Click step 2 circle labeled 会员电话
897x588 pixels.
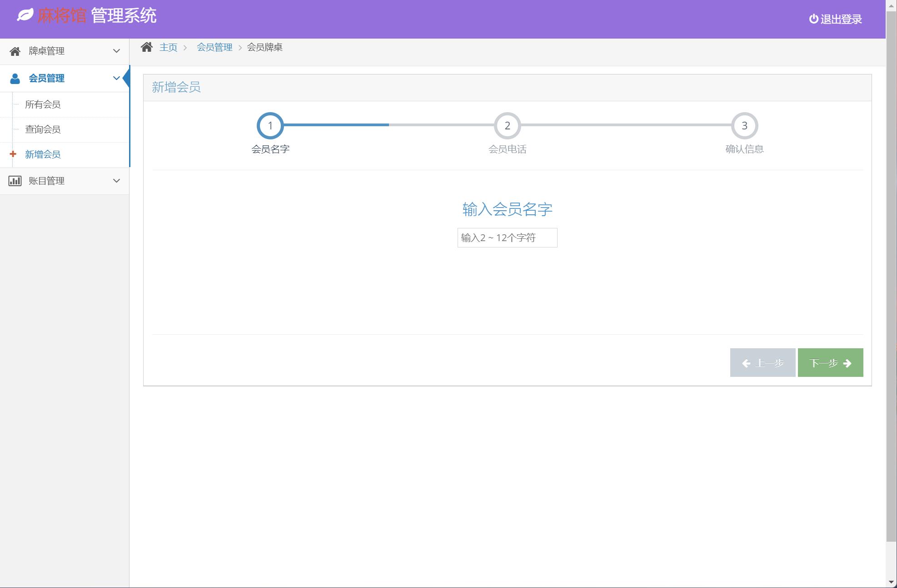click(508, 126)
